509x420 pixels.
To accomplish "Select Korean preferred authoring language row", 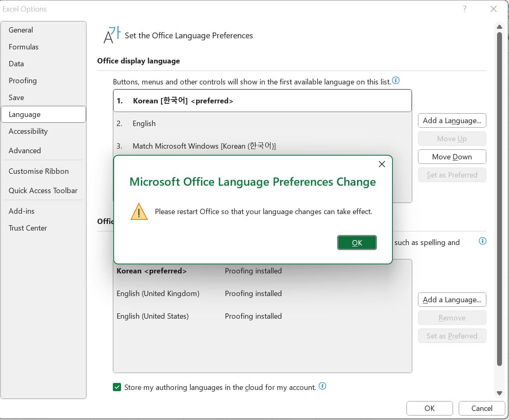I will 262,271.
